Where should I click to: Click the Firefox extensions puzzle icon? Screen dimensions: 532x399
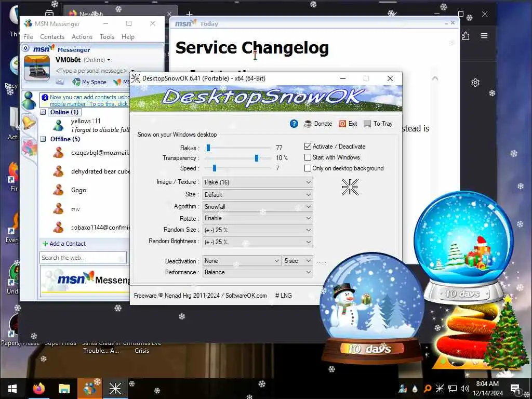(x=466, y=36)
